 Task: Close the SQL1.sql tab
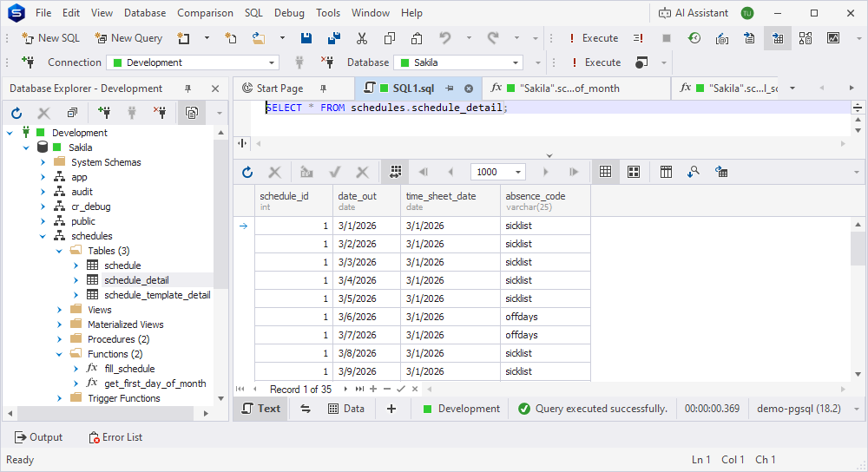click(469, 88)
